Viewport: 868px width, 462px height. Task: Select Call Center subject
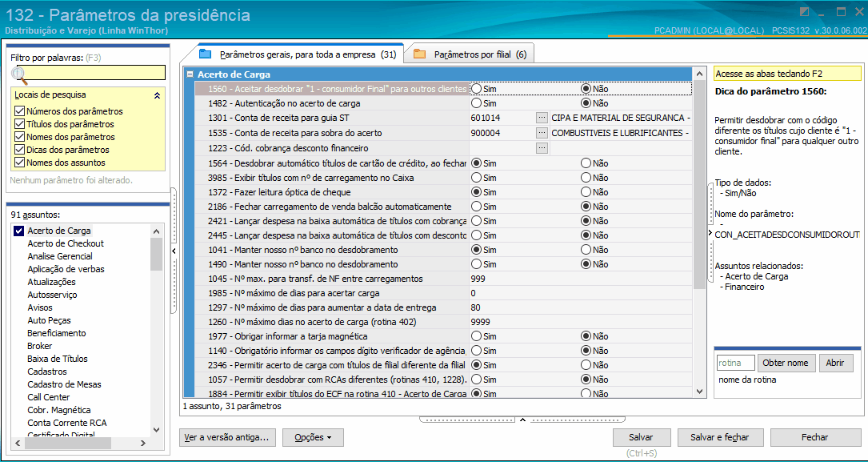tap(49, 397)
